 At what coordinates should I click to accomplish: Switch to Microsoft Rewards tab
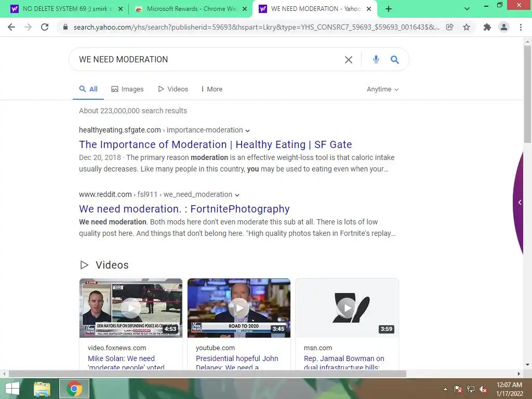[x=190, y=9]
